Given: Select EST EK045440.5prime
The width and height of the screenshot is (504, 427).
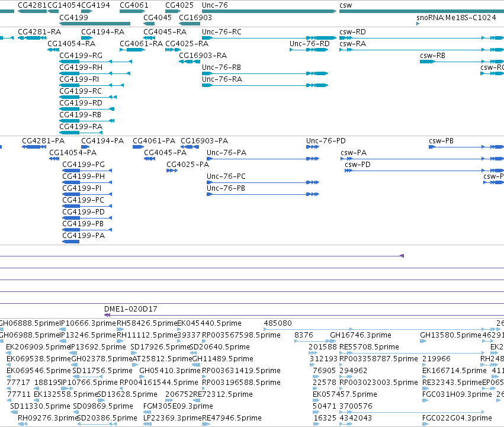Looking at the screenshot, I should (x=209, y=323).
